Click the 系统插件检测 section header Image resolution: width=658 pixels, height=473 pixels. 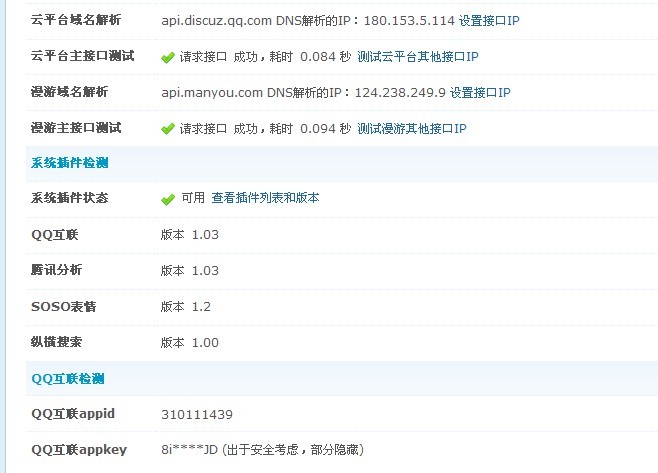[70, 163]
